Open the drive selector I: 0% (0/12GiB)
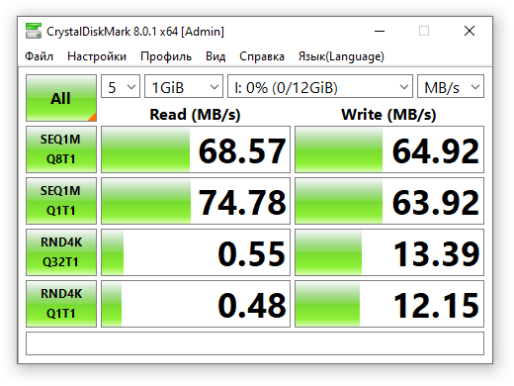 [x=320, y=86]
